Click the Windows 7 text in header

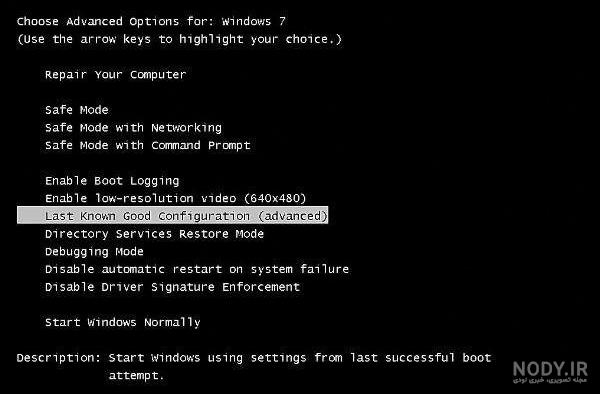(254, 21)
